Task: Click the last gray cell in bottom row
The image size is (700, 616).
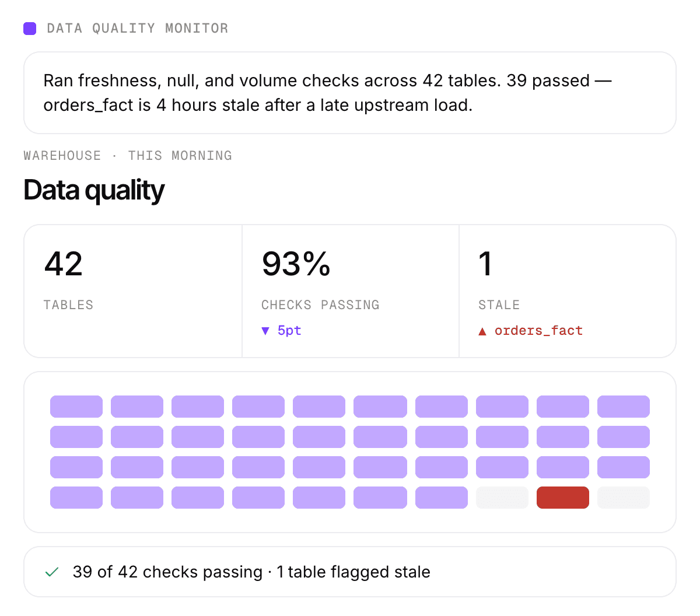Action: (624, 498)
